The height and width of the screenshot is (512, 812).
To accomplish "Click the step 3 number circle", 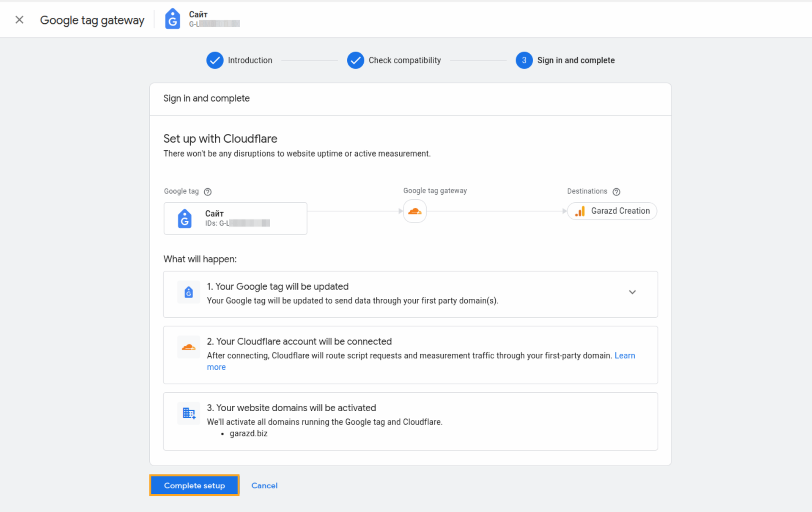I will [524, 60].
